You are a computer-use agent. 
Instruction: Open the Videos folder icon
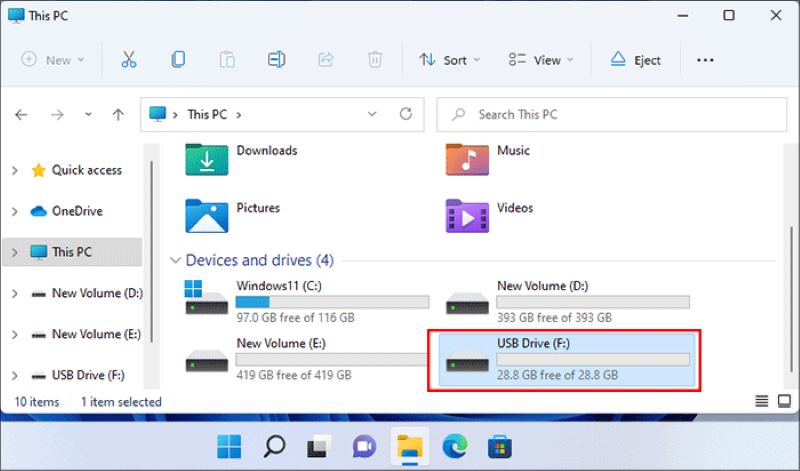click(467, 216)
